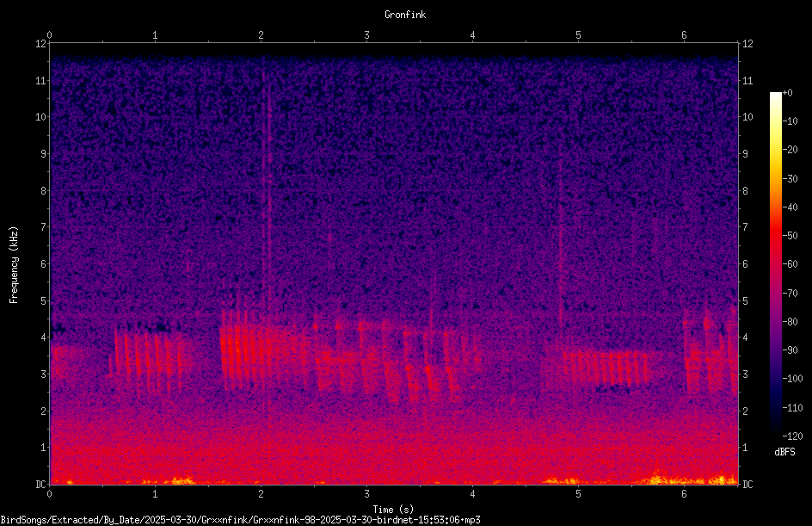Screen dimensions: 812x526
Task: Click the Frequency (kHz) axis label
Action: (x=14, y=265)
